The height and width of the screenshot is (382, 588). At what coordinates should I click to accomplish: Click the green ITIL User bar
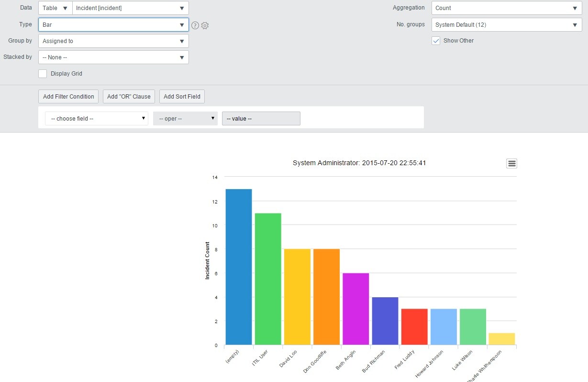click(x=268, y=279)
